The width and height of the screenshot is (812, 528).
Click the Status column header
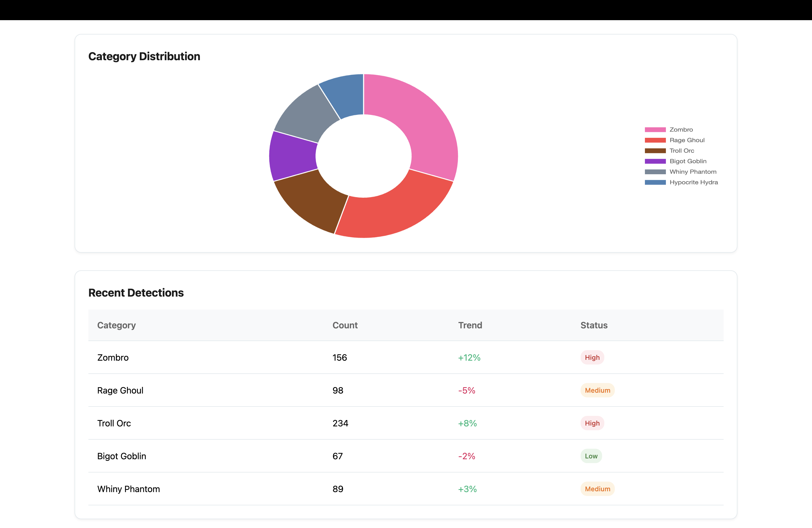pos(594,325)
